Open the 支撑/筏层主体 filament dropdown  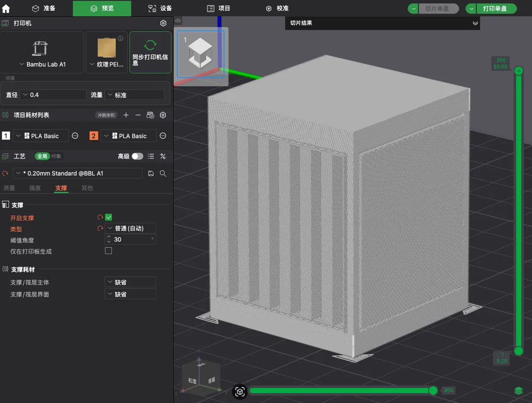tap(130, 282)
